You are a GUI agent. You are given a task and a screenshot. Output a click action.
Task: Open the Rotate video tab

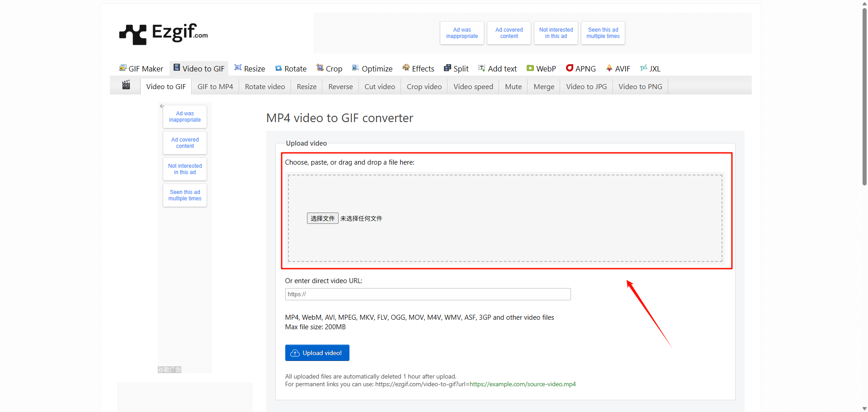[x=265, y=86]
